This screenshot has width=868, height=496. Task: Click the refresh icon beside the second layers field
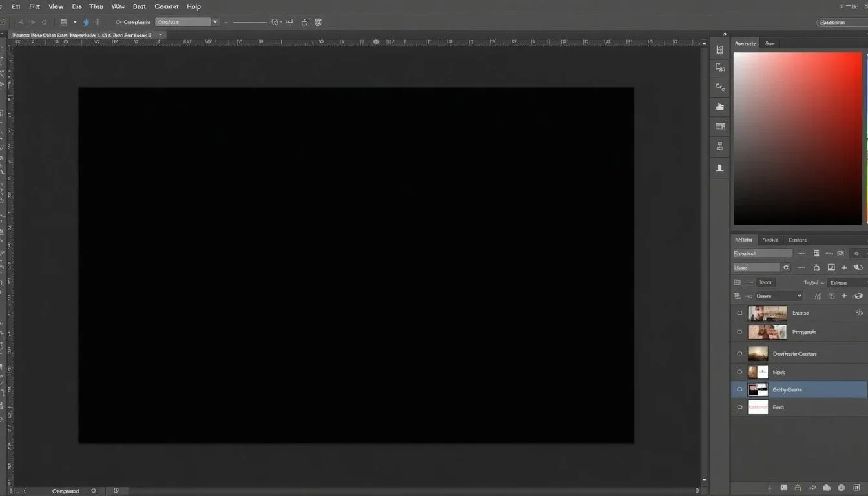click(x=786, y=267)
